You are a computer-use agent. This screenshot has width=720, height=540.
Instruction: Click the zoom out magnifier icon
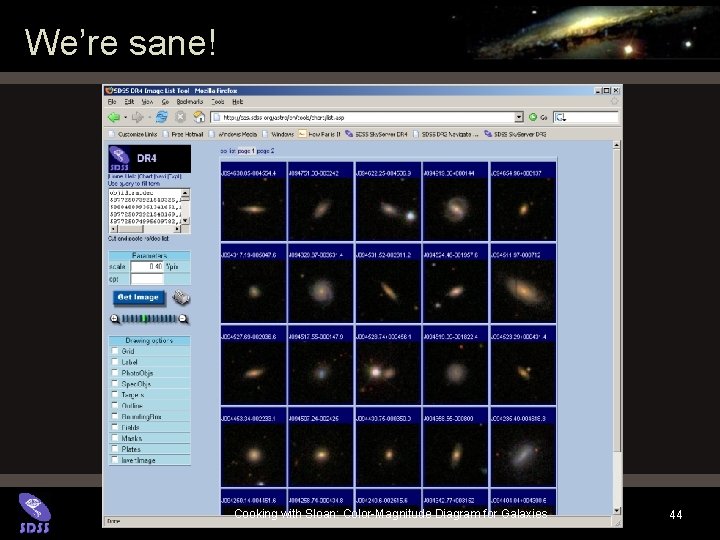183,319
